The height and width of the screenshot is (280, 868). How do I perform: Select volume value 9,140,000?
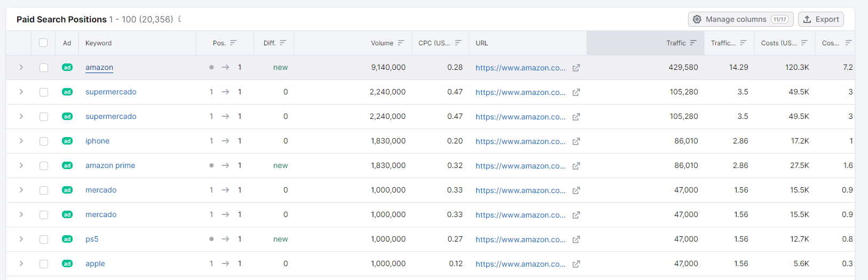(x=388, y=68)
